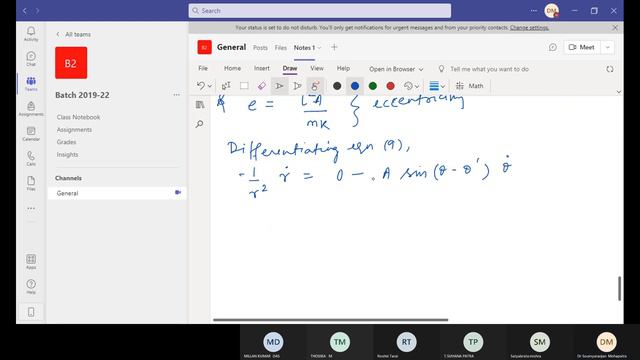Image resolution: width=640 pixels, height=360 pixels.
Task: Select the General channel
Action: [117, 193]
